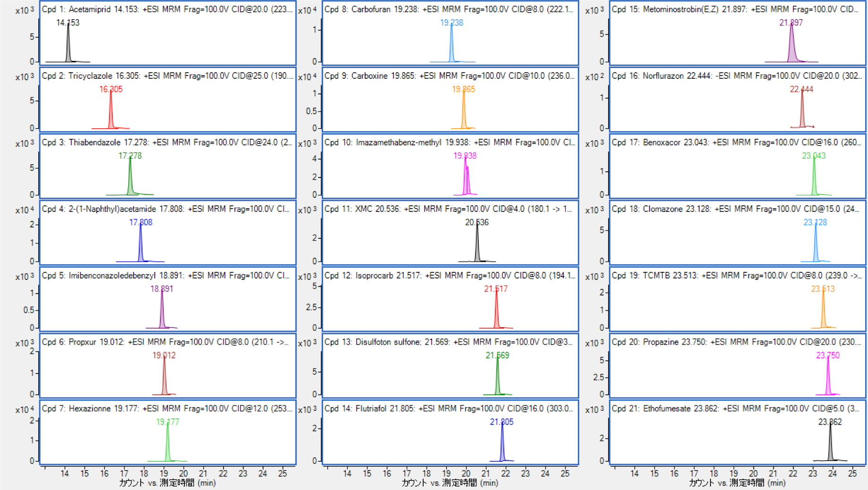Click the Cpd 9 Carboxine title text
Image resolution: width=868 pixels, height=490 pixels.
click(x=450, y=76)
